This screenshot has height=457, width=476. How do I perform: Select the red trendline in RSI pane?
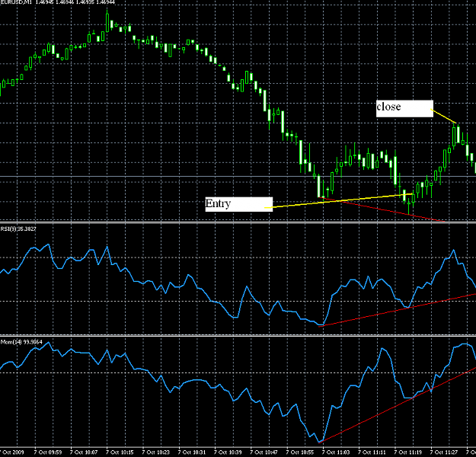tap(397, 310)
